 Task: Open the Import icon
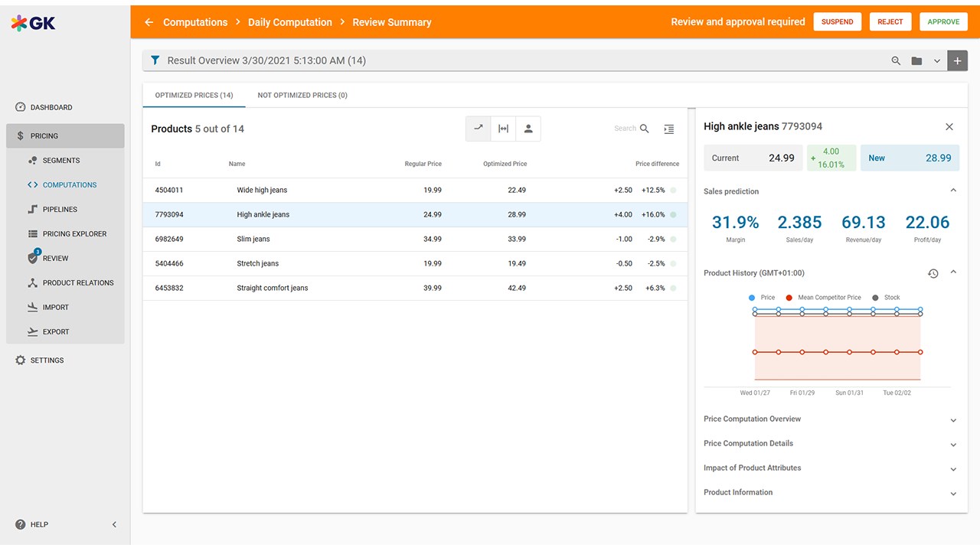32,308
